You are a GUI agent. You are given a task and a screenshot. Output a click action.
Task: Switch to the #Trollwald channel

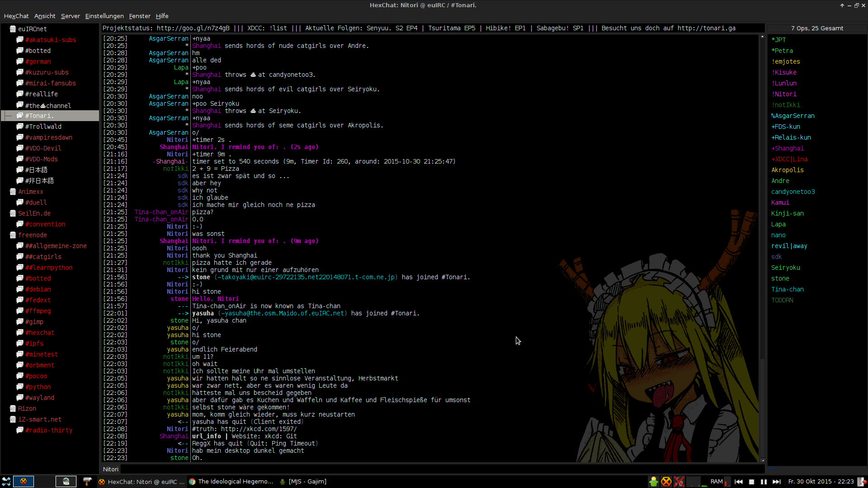click(x=43, y=127)
